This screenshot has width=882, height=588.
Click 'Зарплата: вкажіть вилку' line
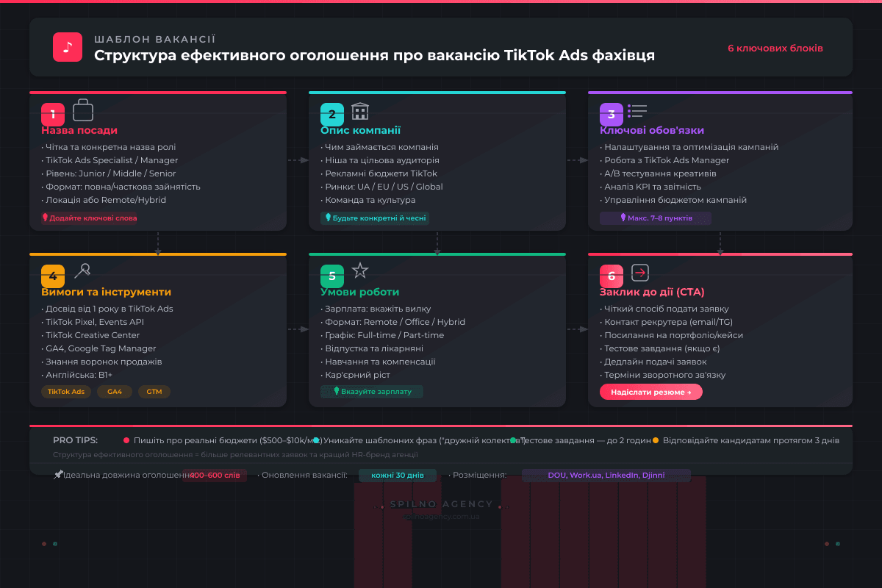(x=376, y=309)
